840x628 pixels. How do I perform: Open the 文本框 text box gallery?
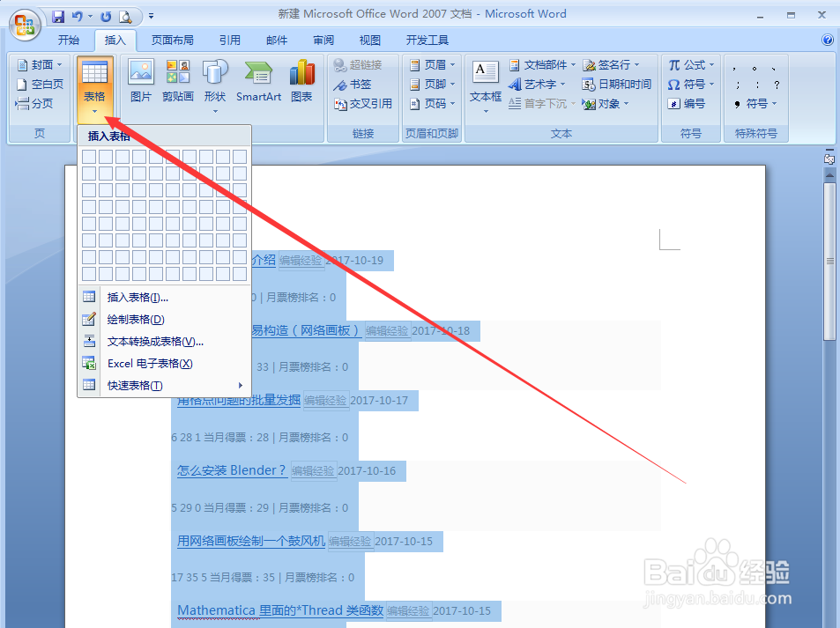[486, 85]
